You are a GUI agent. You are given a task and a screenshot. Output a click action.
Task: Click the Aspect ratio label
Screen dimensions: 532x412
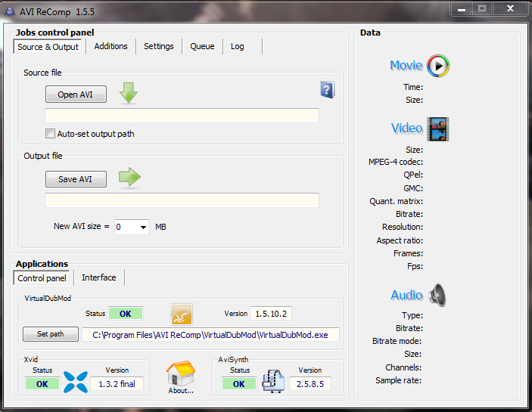[x=400, y=240]
